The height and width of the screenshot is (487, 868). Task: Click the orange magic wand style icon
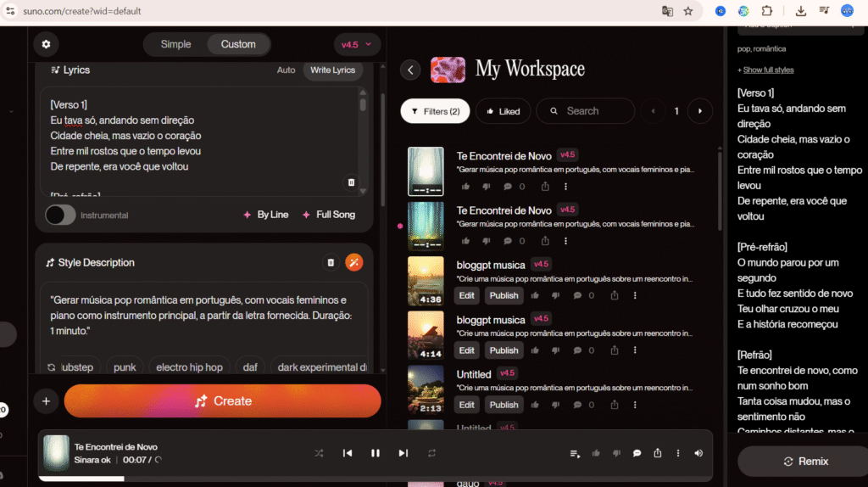tap(354, 263)
